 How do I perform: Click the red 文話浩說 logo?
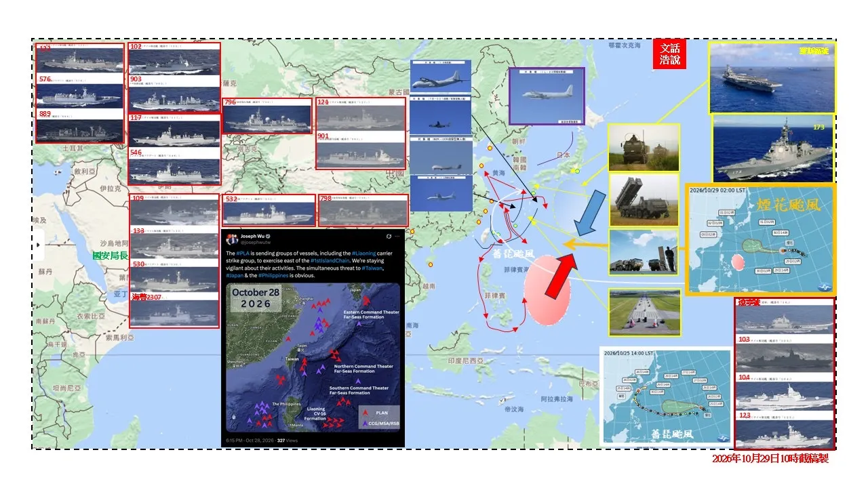[x=669, y=55]
